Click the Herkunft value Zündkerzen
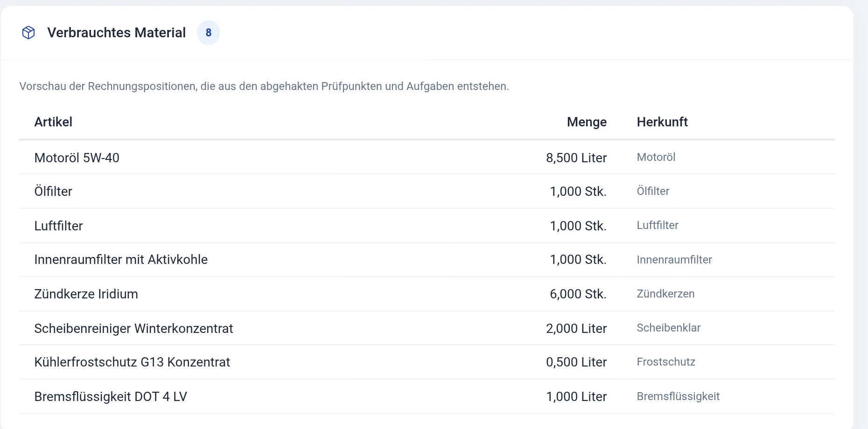This screenshot has width=868, height=429. (x=665, y=294)
